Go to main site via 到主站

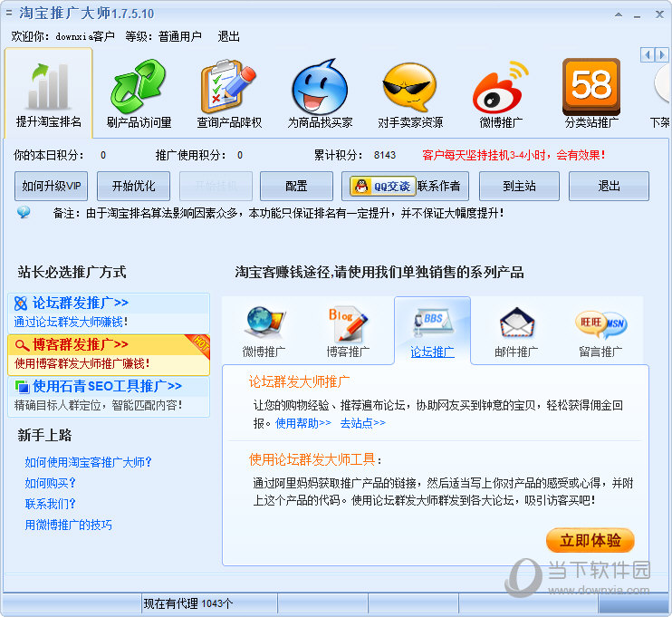click(x=519, y=186)
